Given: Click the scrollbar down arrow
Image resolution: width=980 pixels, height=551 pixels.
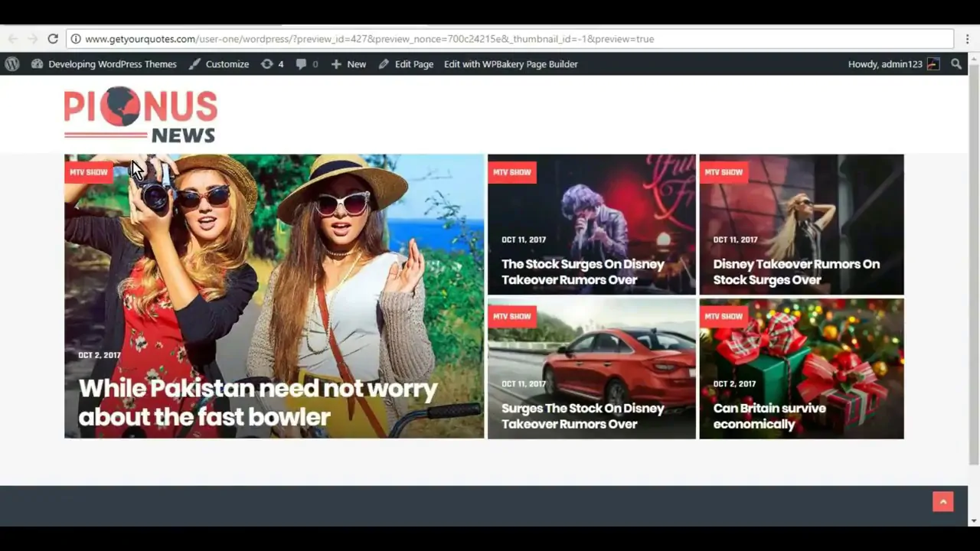Looking at the screenshot, I should click(974, 521).
